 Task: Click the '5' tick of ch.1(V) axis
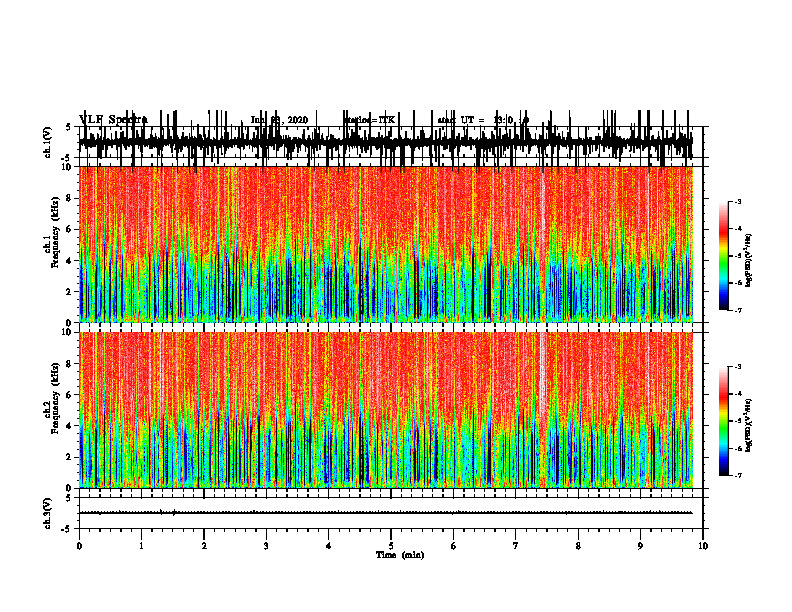pos(68,127)
